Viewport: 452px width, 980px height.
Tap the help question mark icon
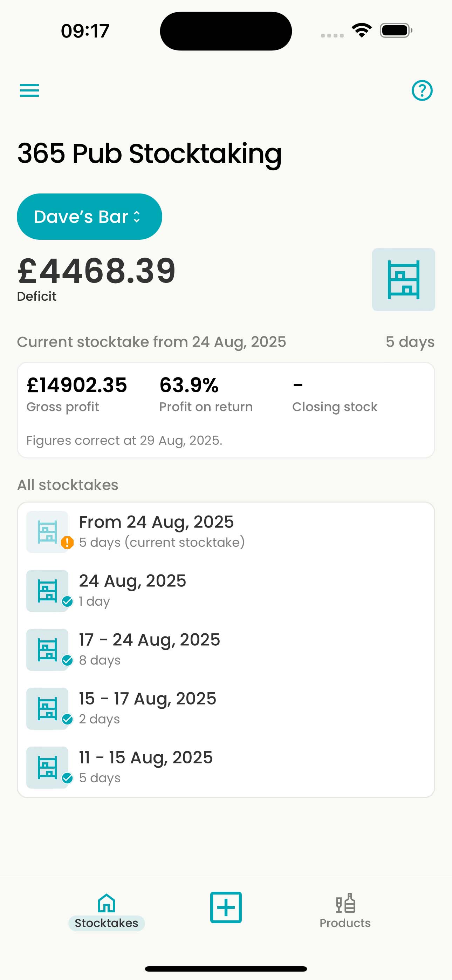pos(422,90)
